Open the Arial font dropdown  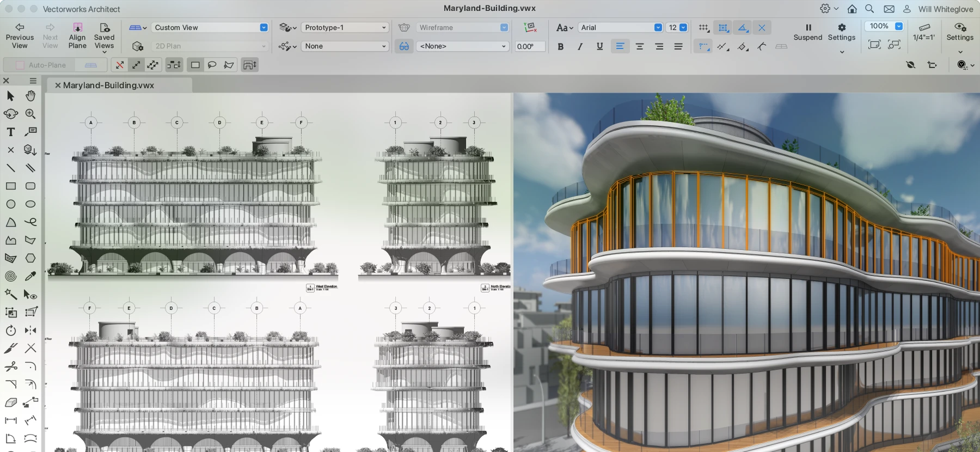tap(620, 28)
